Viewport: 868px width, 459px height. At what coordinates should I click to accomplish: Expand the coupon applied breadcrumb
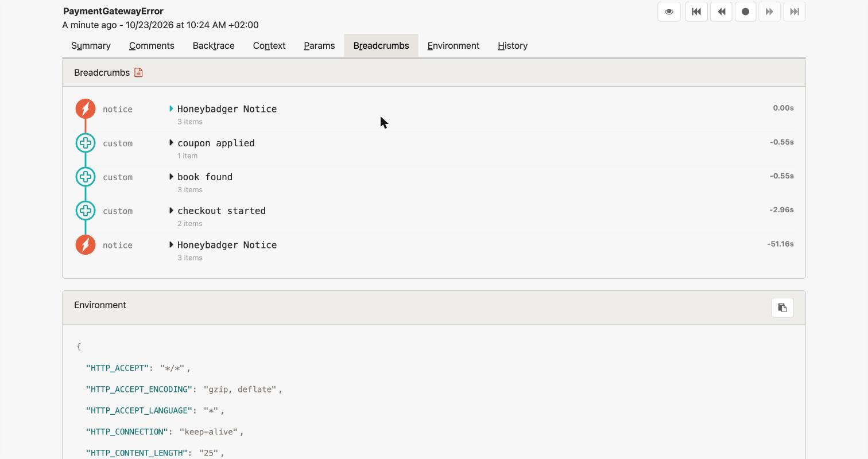point(171,142)
